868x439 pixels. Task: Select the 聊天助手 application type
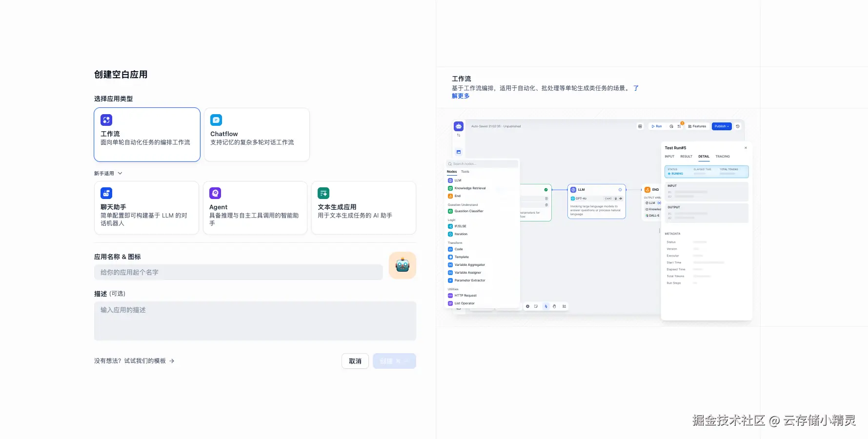coord(146,207)
